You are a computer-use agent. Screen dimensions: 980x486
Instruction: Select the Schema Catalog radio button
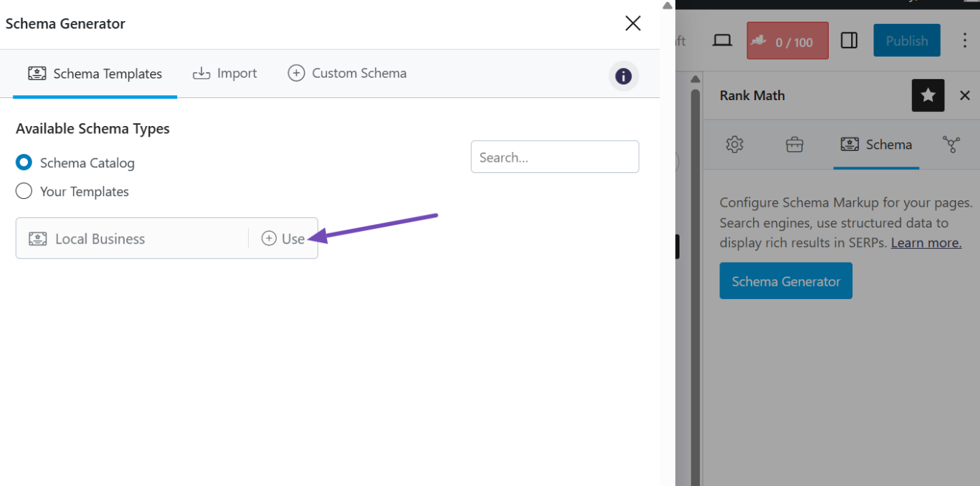click(x=23, y=162)
